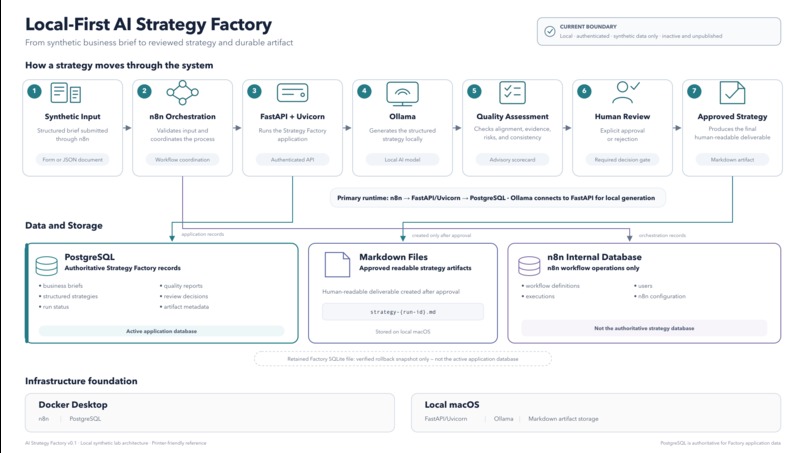Click the Current Boundary checkmark circle icon
This screenshot has width=806, height=453.
point(549,31)
